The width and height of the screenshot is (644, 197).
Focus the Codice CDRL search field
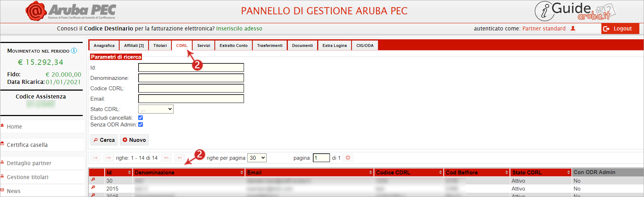(191, 88)
